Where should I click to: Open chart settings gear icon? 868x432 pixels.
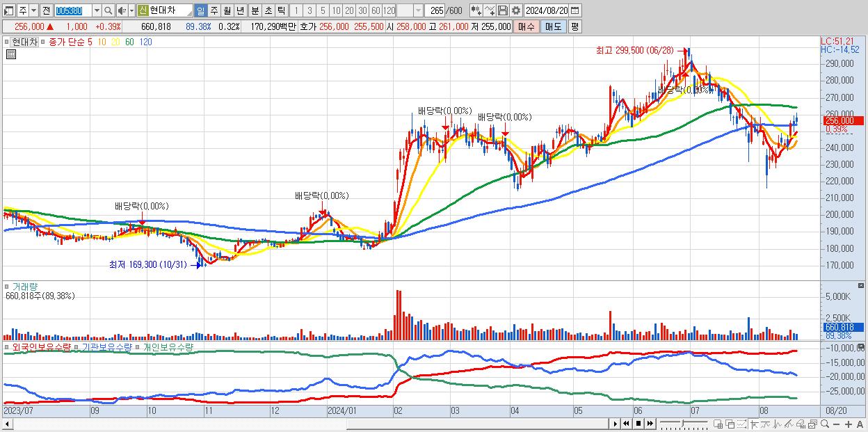pos(515,10)
